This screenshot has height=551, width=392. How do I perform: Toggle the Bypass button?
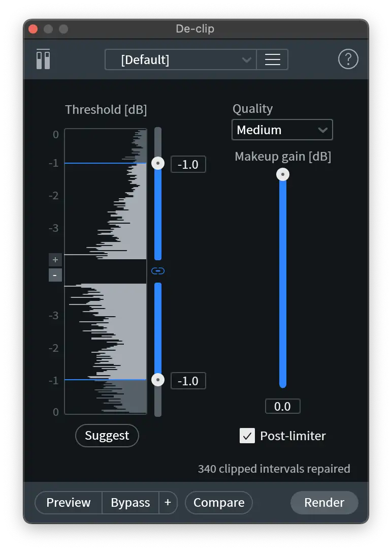point(130,503)
